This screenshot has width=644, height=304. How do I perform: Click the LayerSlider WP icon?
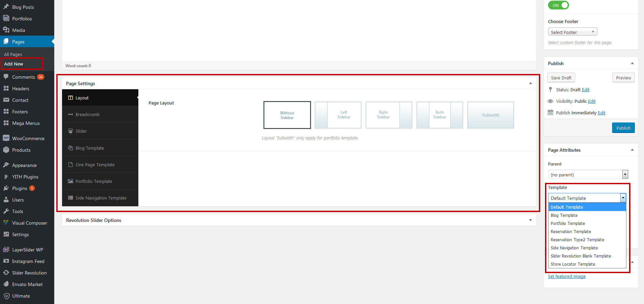coord(6,249)
